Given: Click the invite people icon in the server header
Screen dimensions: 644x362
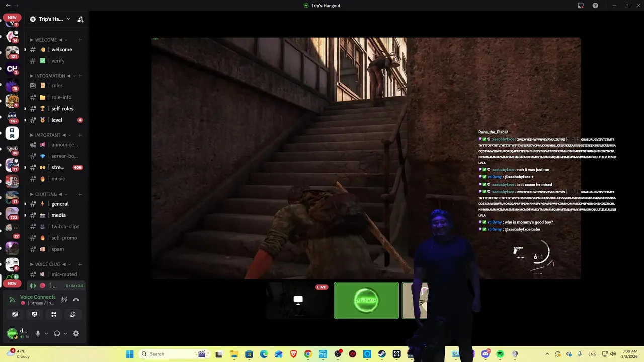Looking at the screenshot, I should 80,19.
